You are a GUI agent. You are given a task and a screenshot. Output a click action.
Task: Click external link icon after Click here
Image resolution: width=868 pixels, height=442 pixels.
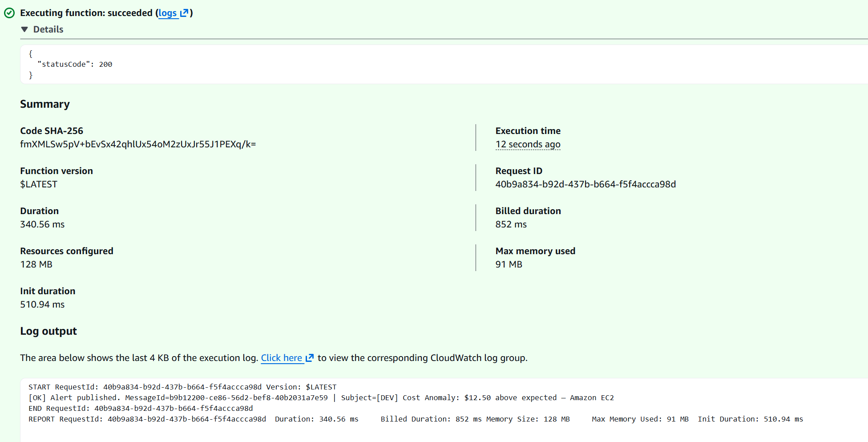point(310,358)
